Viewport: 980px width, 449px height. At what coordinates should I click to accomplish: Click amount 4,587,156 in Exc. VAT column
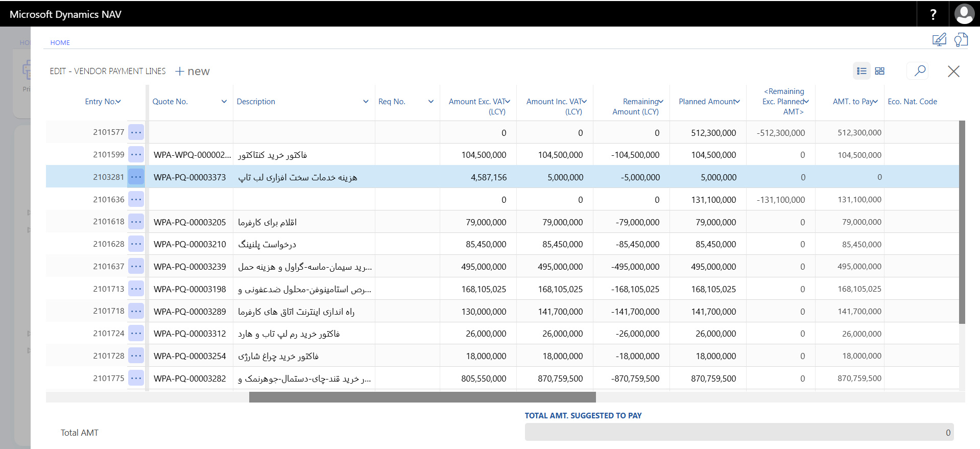[x=488, y=177]
